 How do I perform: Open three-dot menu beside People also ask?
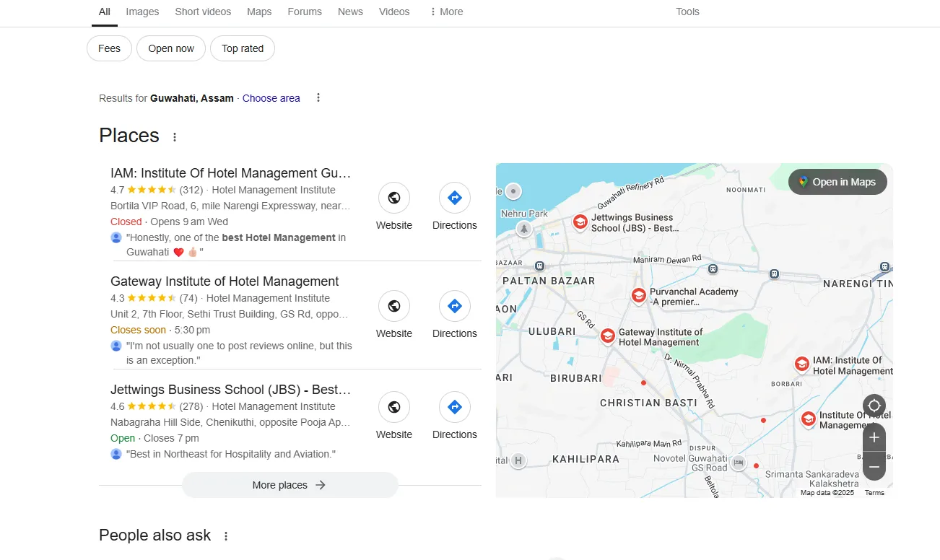pyautogui.click(x=225, y=536)
